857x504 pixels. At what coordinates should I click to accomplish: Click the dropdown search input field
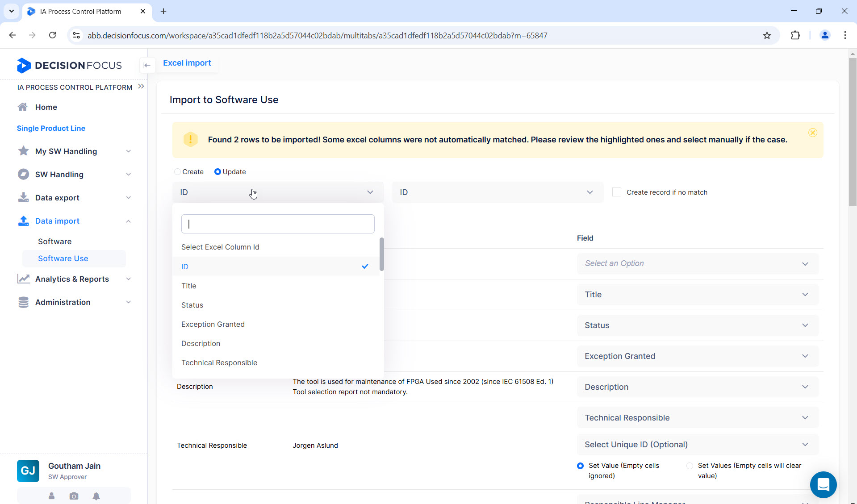(278, 224)
